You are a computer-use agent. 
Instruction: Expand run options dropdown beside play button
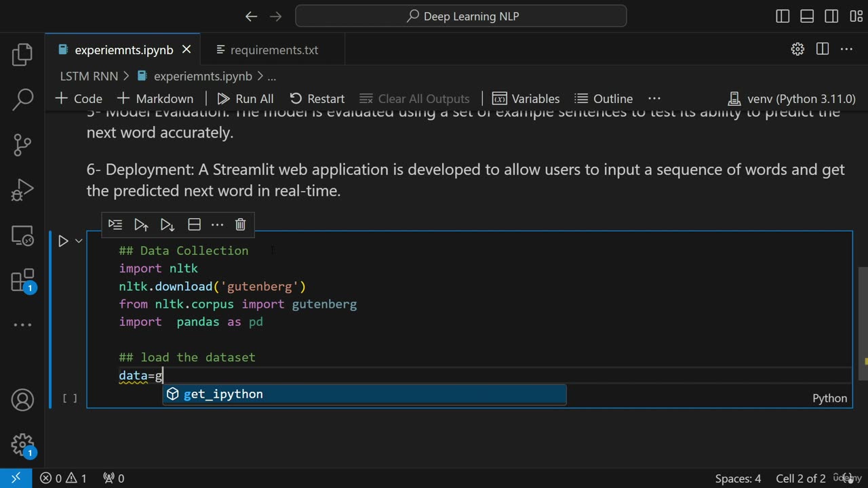(x=79, y=241)
